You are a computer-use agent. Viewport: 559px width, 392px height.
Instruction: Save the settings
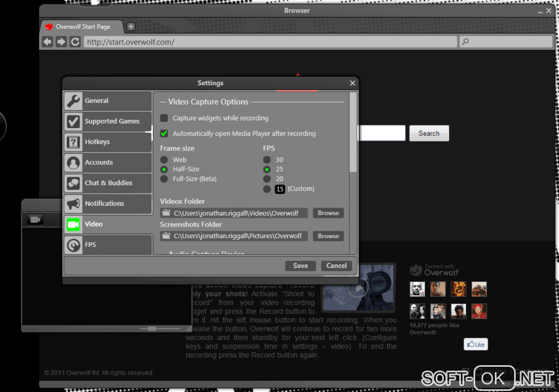(x=300, y=266)
